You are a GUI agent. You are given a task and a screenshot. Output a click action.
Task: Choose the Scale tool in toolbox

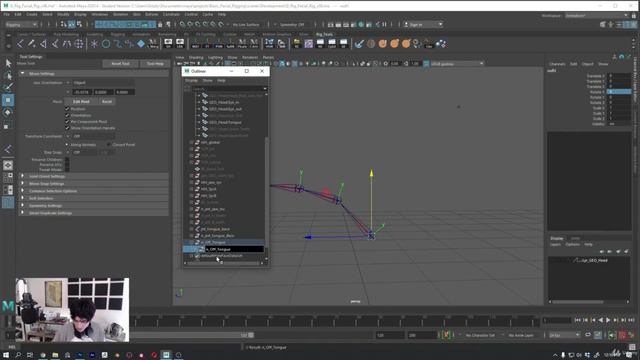(x=8, y=125)
